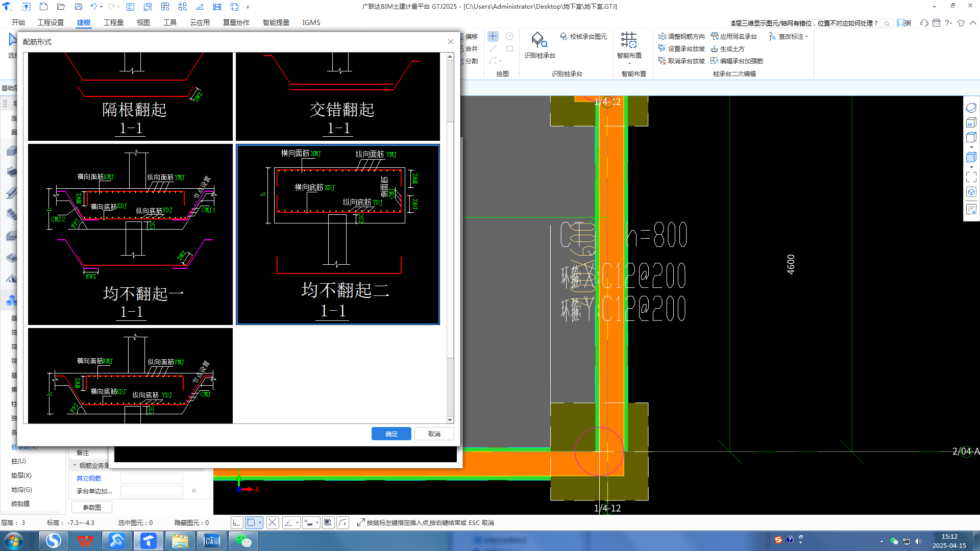
Task: Select 桩(U) in the component list
Action: [18, 461]
